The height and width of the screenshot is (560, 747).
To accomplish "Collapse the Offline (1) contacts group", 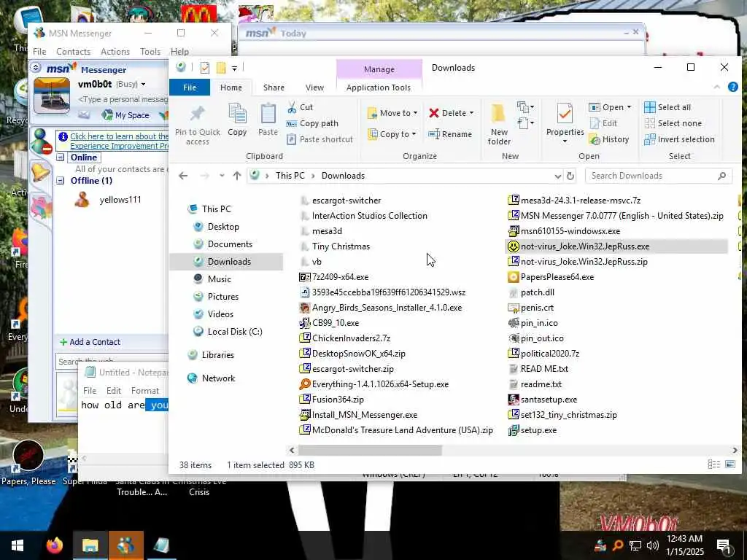I will pyautogui.click(x=61, y=181).
